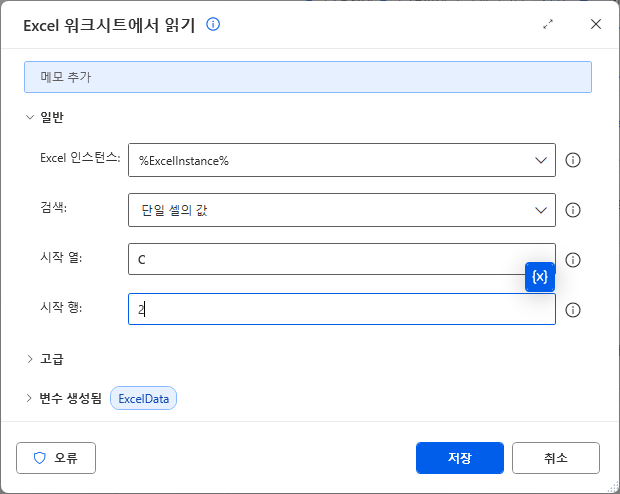Click the 시작 행 label
The width and height of the screenshot is (620, 494).
click(61, 307)
